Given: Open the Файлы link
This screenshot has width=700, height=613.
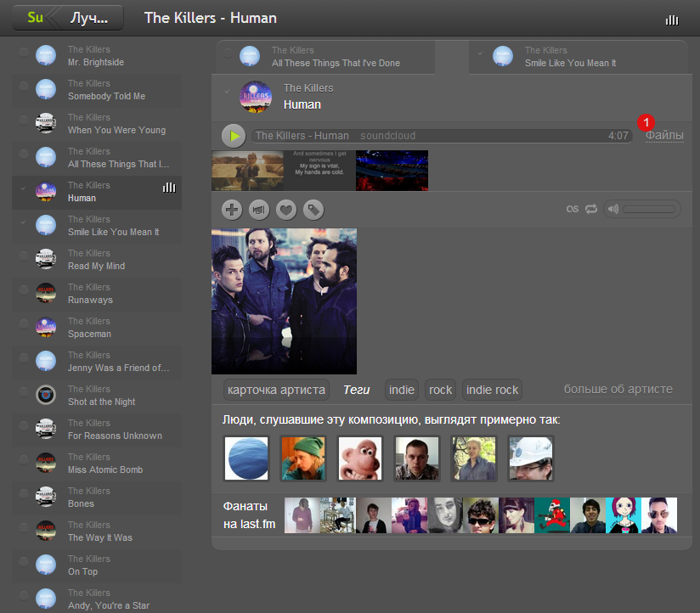Looking at the screenshot, I should [x=664, y=135].
